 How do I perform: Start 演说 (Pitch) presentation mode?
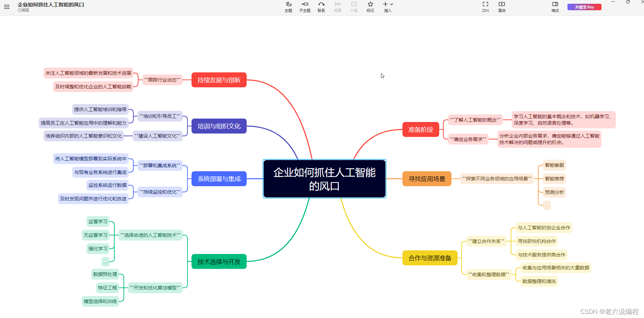502,7
